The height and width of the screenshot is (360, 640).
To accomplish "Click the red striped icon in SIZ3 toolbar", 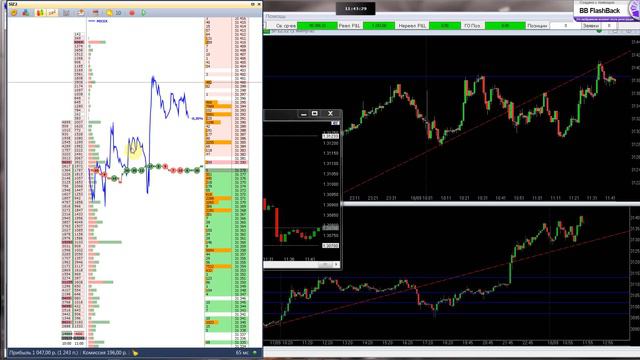I will pyautogui.click(x=96, y=13).
